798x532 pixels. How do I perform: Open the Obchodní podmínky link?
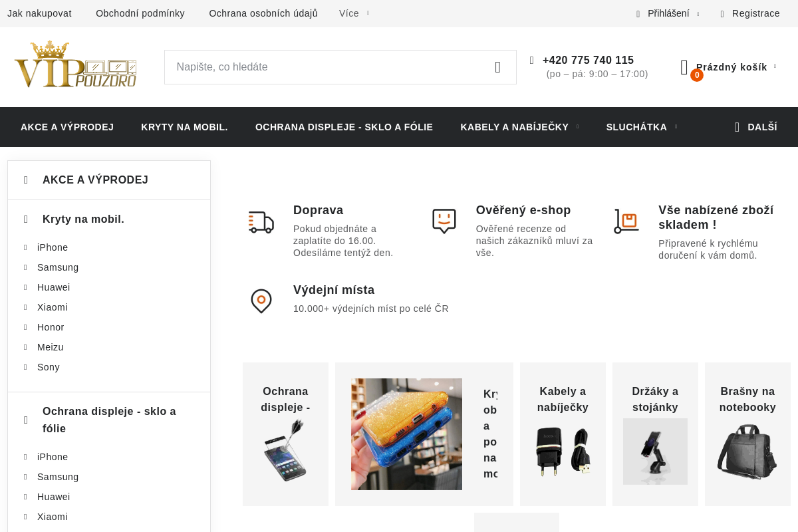(x=140, y=13)
